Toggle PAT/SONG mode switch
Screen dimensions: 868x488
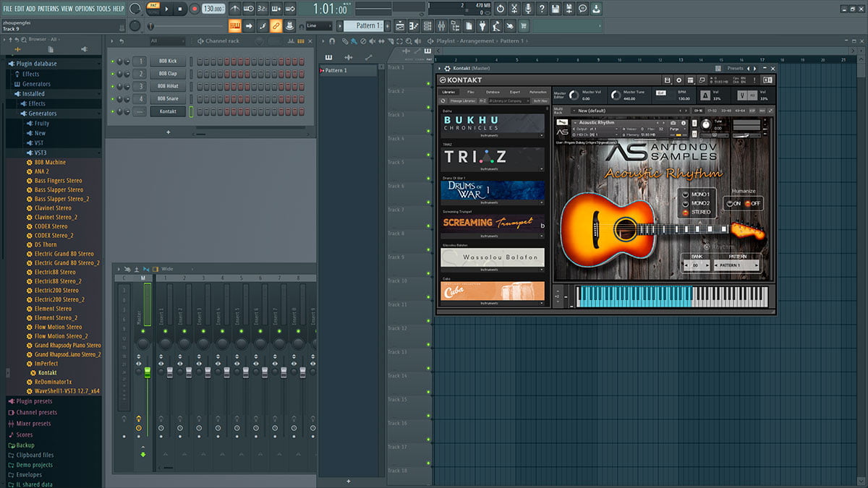pyautogui.click(x=153, y=9)
